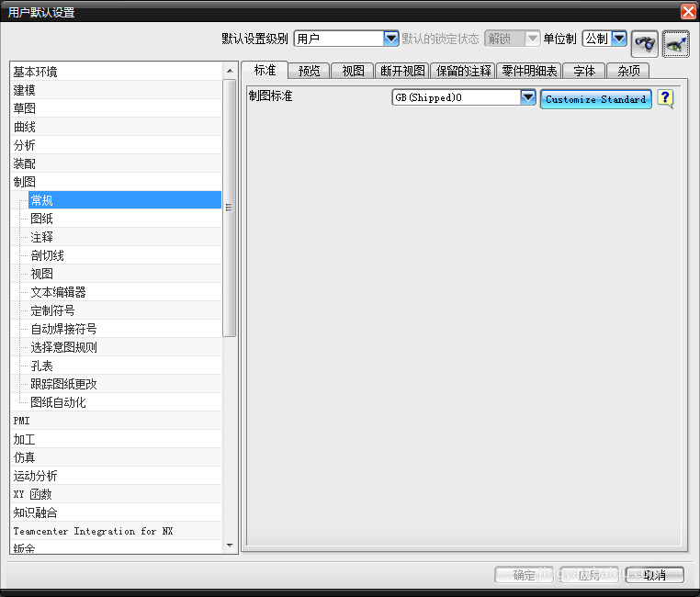Switch to the 字体 tab

pos(584,71)
